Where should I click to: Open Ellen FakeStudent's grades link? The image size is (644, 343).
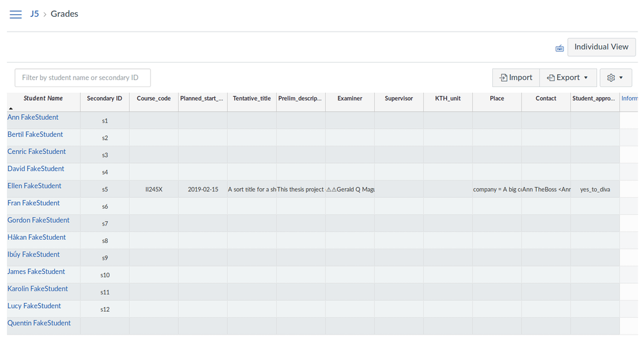34,186
